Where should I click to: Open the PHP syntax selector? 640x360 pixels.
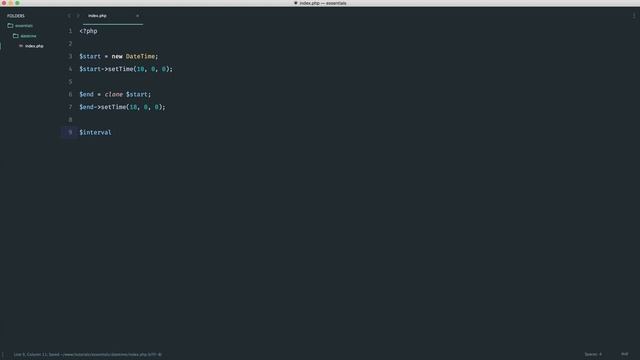(x=624, y=354)
